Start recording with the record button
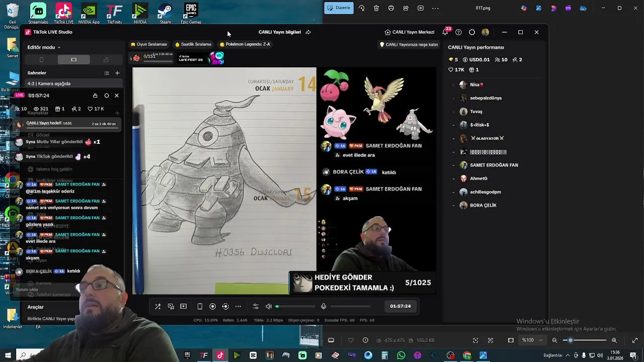This screenshot has height=362, width=644. [212, 306]
